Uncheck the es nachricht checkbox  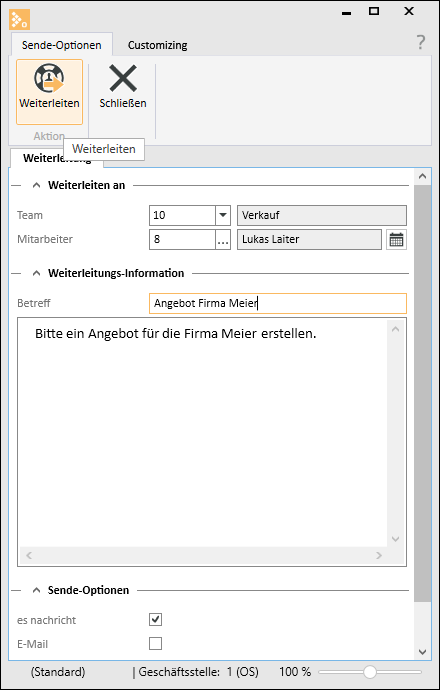[x=156, y=620]
